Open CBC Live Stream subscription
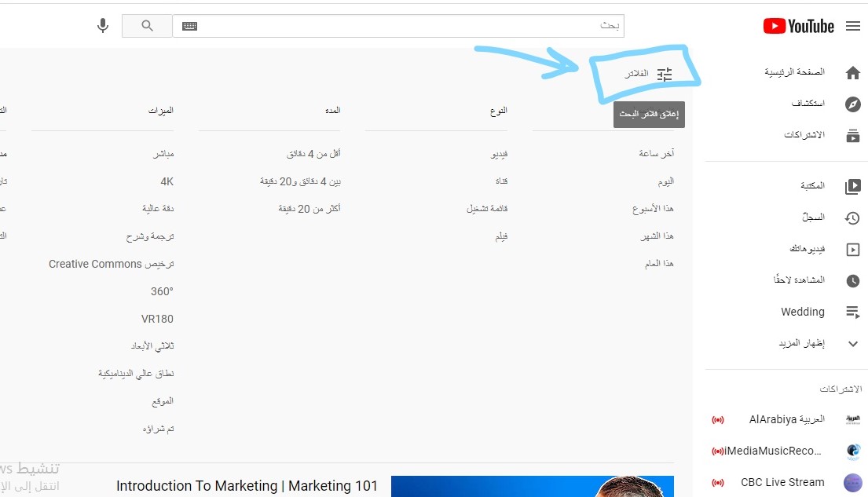 [782, 483]
